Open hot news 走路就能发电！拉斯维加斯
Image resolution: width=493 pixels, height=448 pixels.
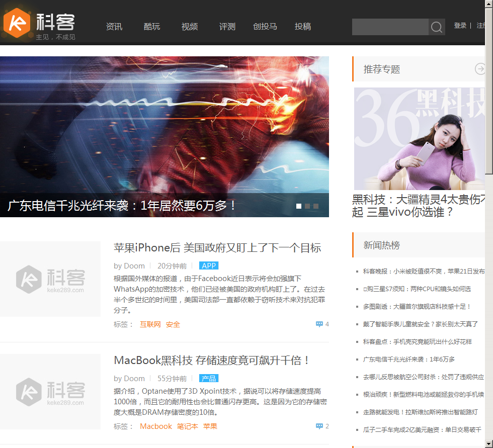point(421,412)
